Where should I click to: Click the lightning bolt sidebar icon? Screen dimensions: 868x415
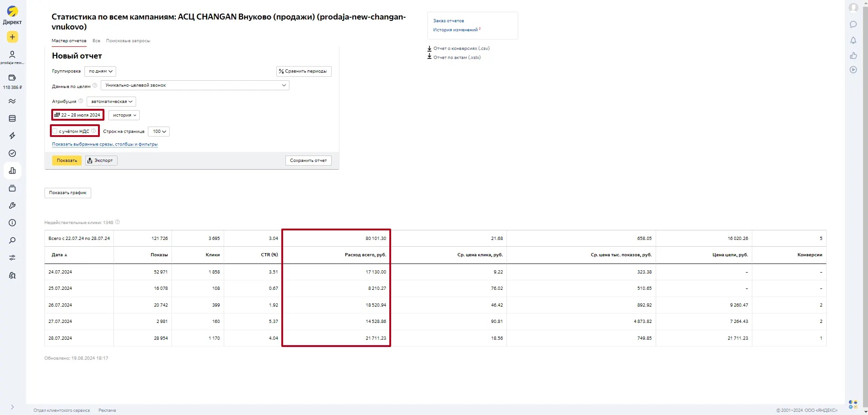[x=12, y=136]
